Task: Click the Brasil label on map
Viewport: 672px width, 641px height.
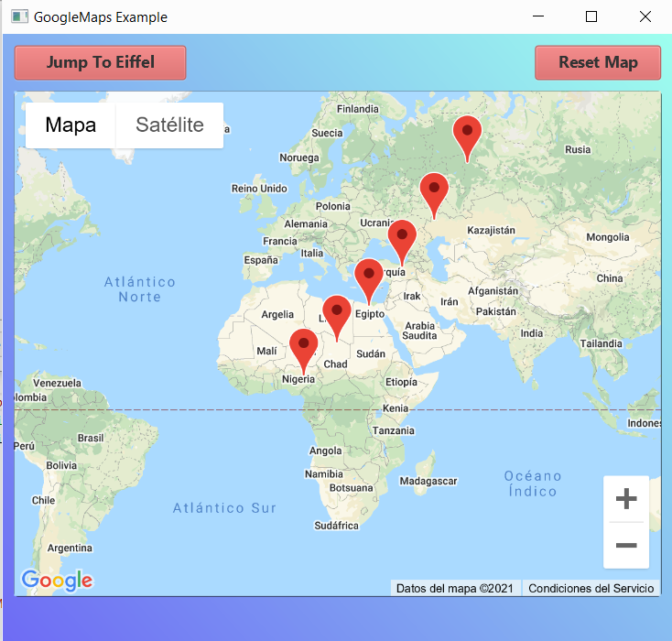Action: click(91, 438)
